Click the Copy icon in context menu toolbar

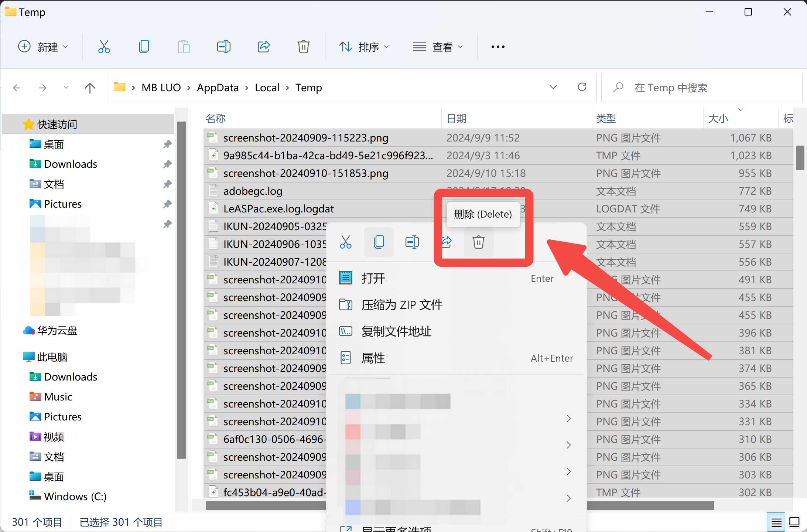378,242
